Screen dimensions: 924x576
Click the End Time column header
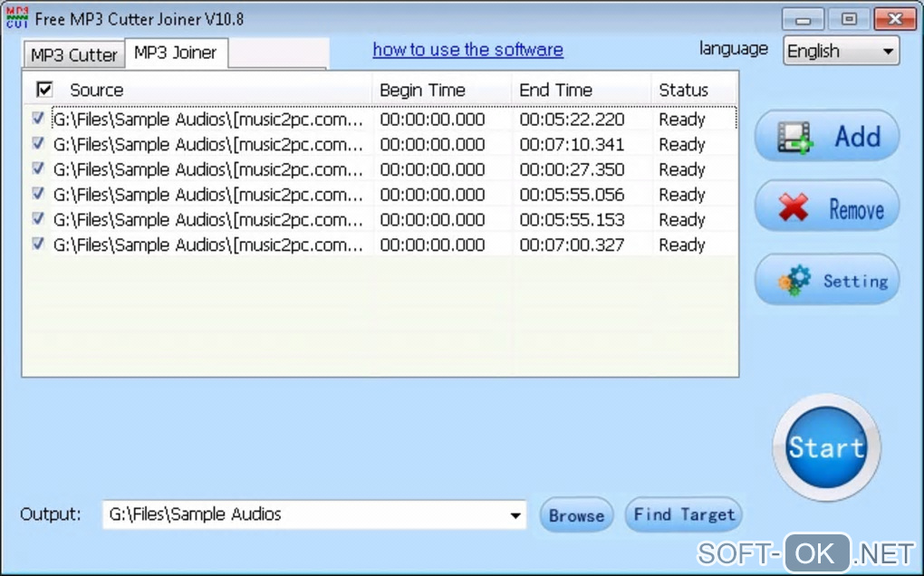[x=555, y=90]
